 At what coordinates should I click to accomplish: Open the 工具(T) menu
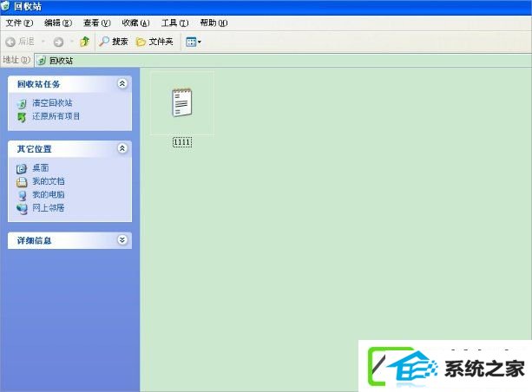(x=174, y=23)
